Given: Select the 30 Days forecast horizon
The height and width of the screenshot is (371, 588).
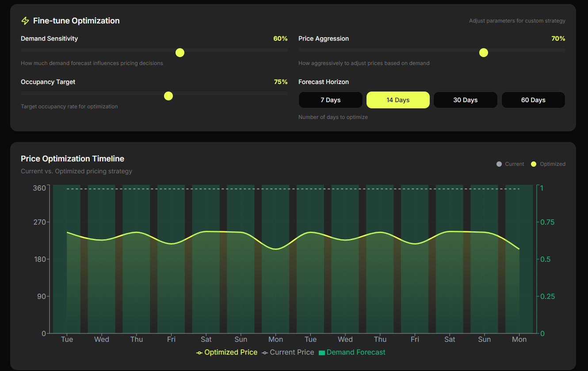Looking at the screenshot, I should (465, 100).
